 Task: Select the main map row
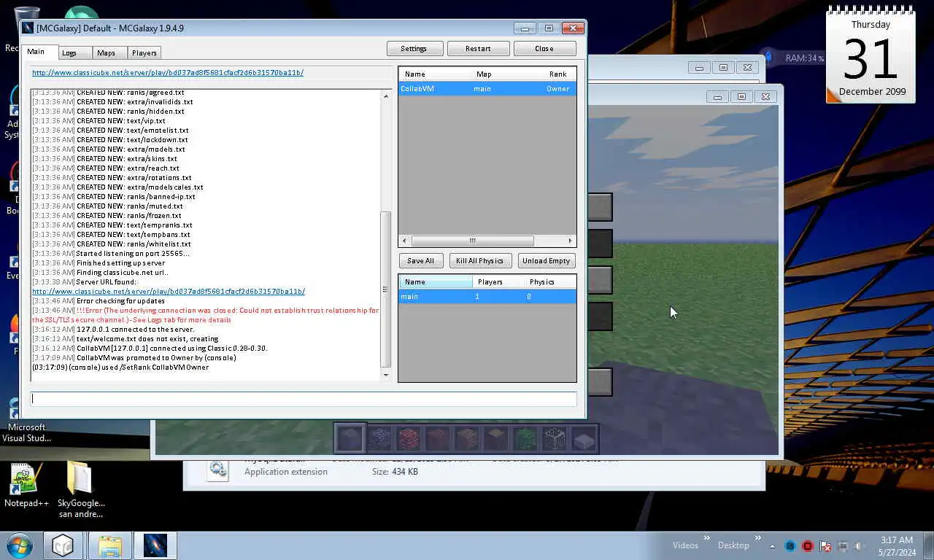[x=487, y=297]
